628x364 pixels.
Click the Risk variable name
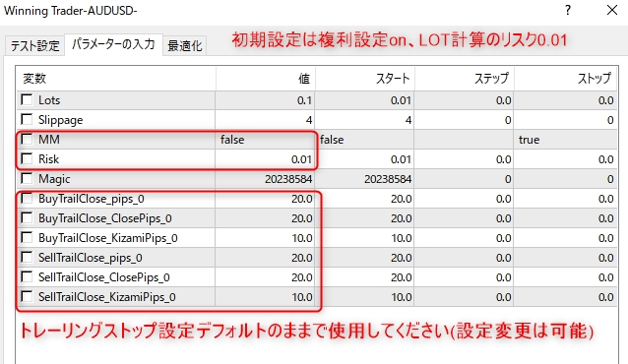pyautogui.click(x=48, y=159)
